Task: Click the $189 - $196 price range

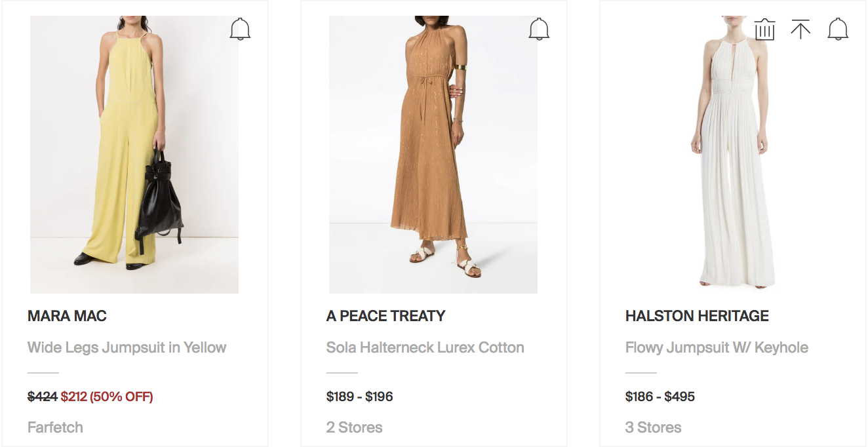Action: click(x=359, y=397)
